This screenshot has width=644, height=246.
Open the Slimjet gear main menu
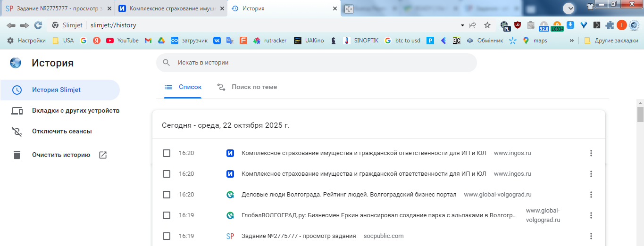pyautogui.click(x=634, y=25)
